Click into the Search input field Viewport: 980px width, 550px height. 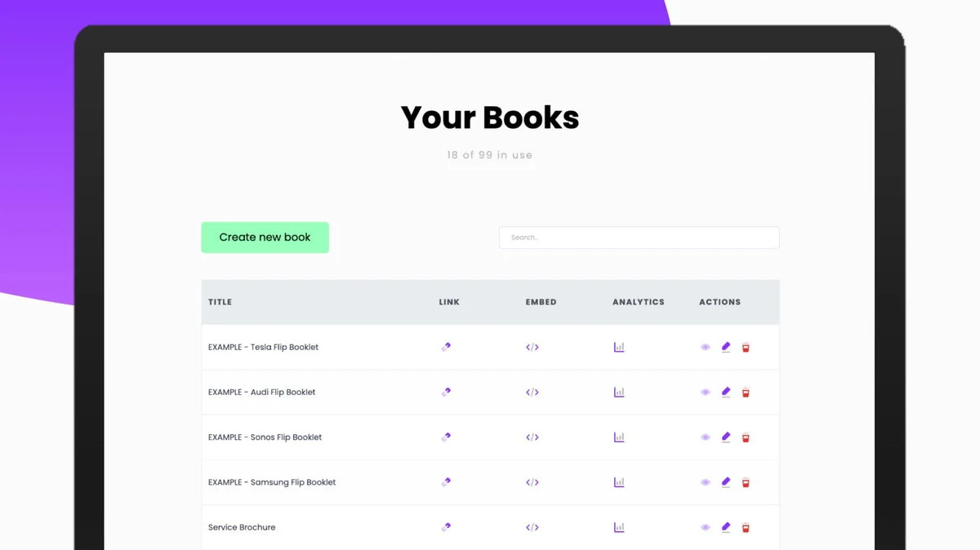point(639,237)
